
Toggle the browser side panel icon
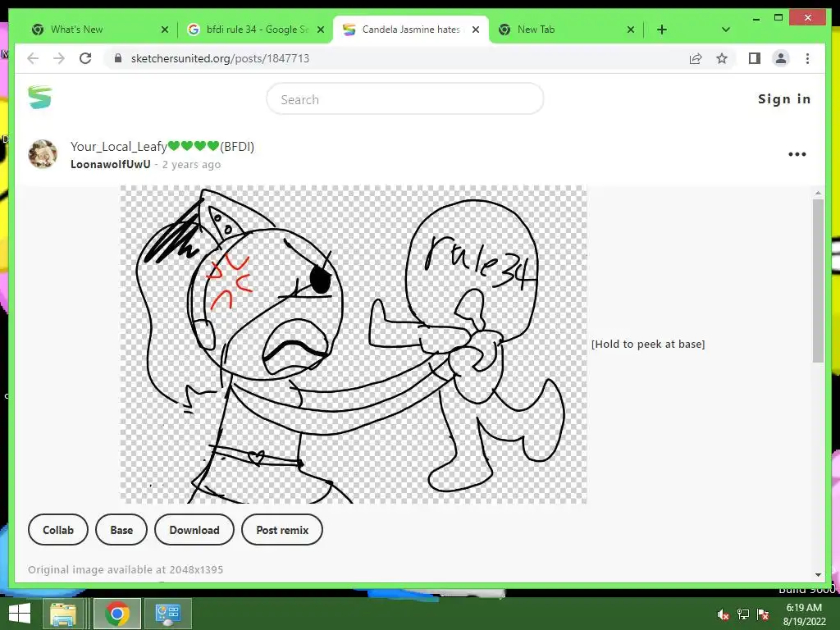click(x=755, y=58)
